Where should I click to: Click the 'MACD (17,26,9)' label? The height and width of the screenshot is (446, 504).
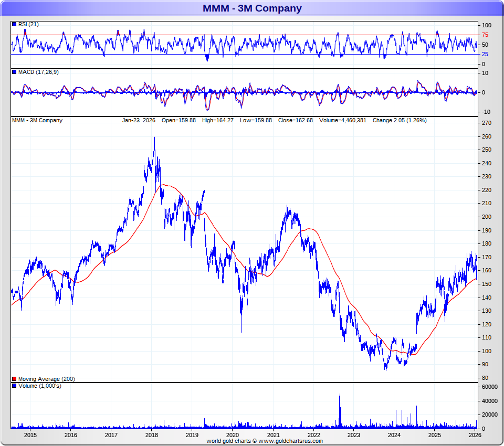tap(38, 72)
